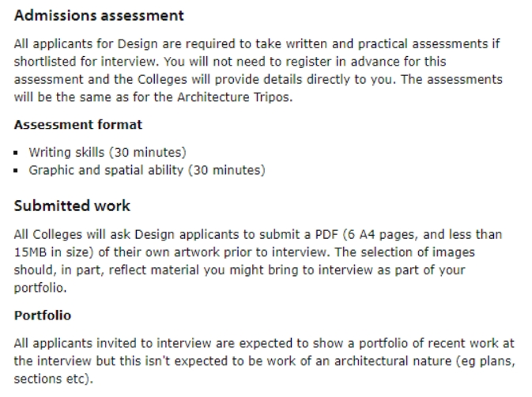
Task: Click the Portfolio subheading
Action: 43,316
